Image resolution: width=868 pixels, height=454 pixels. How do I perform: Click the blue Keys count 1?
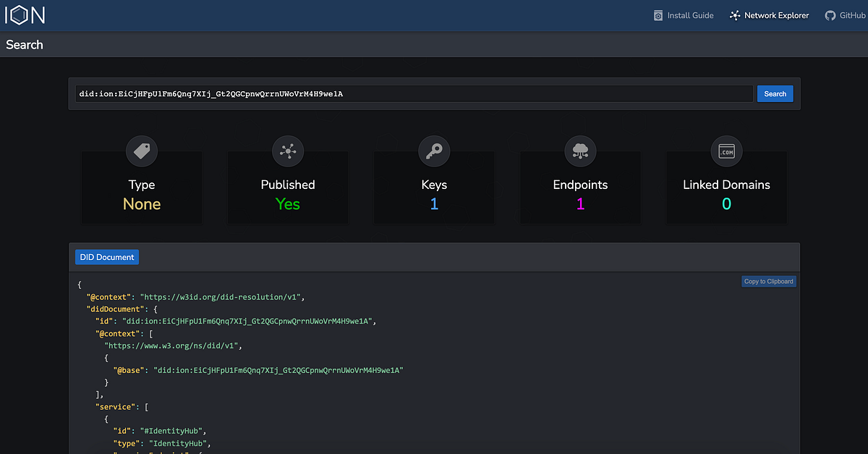[434, 203]
